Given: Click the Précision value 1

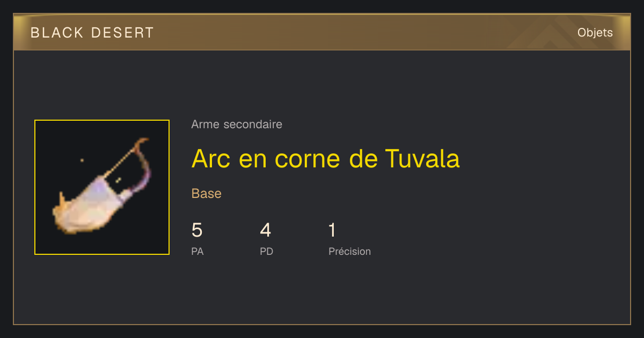Looking at the screenshot, I should pyautogui.click(x=332, y=230).
